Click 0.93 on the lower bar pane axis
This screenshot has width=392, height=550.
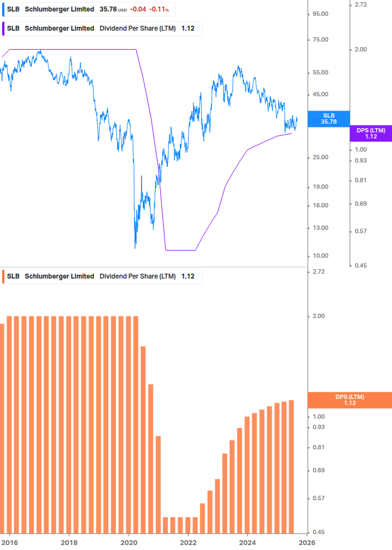pyautogui.click(x=319, y=427)
